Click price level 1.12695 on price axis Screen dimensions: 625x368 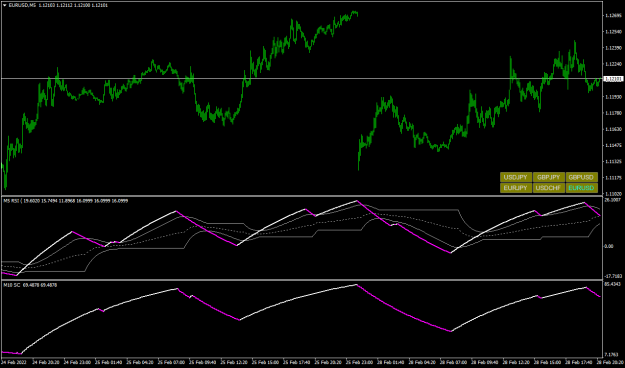pyautogui.click(x=613, y=16)
